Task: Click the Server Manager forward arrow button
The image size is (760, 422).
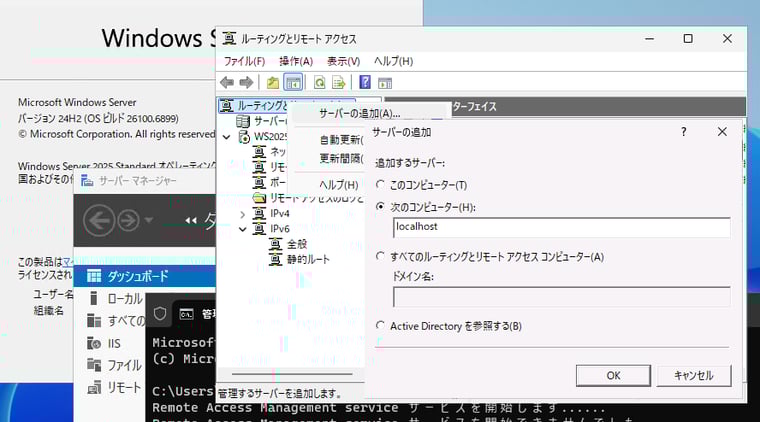Action: click(128, 221)
